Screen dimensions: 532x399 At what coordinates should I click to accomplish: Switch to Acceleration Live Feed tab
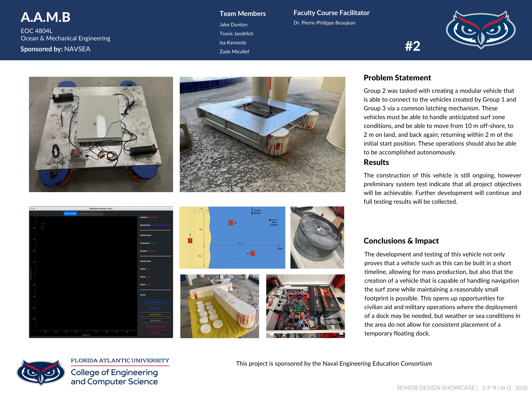[84, 214]
